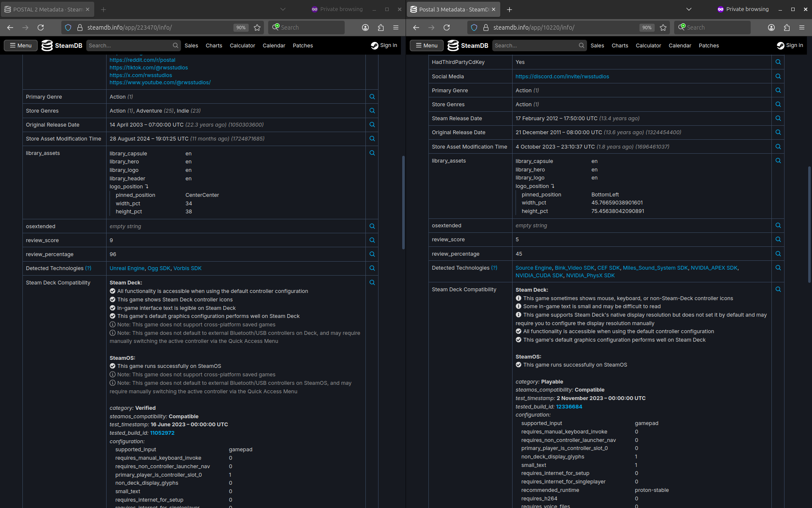The image size is (812, 508).
Task: Click search icon in Steam Release Date row, right window
Action: click(x=778, y=119)
